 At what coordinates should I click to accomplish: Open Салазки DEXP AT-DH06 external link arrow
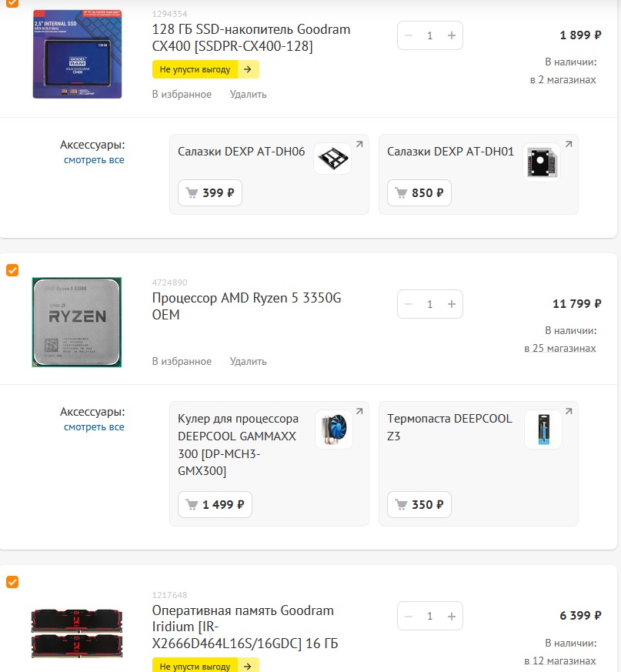(359, 145)
